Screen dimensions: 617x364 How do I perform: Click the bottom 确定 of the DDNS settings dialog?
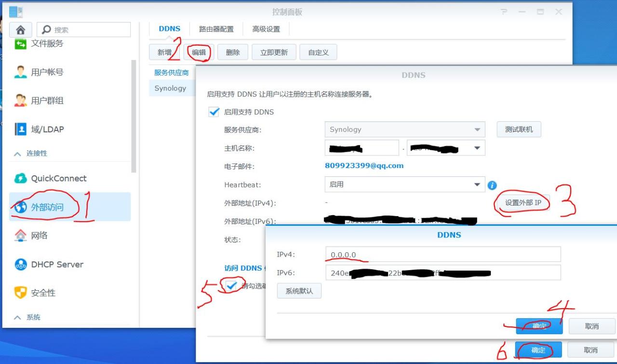[538, 350]
